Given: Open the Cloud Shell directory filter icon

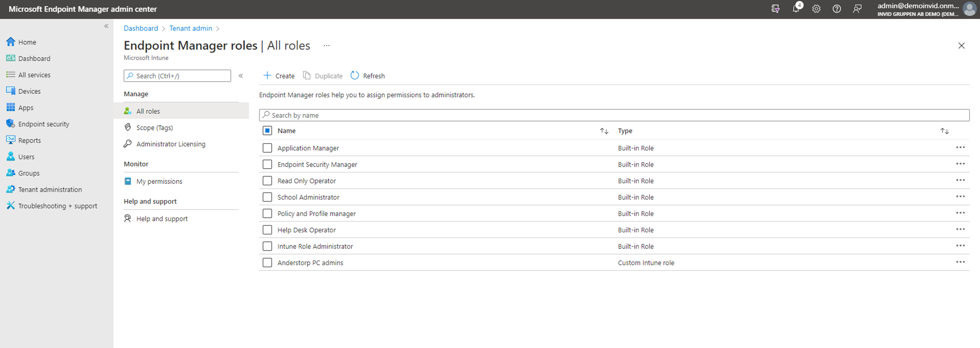Looking at the screenshot, I should (x=775, y=9).
